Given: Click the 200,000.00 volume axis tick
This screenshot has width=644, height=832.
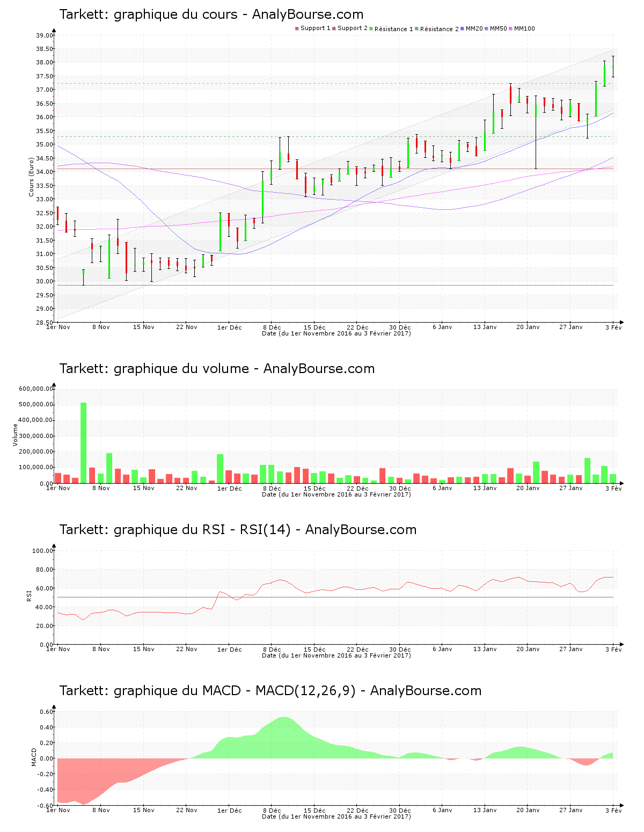Looking at the screenshot, I should 36,452.
